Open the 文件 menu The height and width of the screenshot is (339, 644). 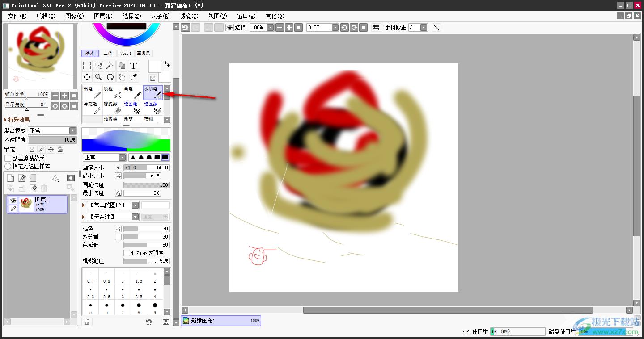17,16
